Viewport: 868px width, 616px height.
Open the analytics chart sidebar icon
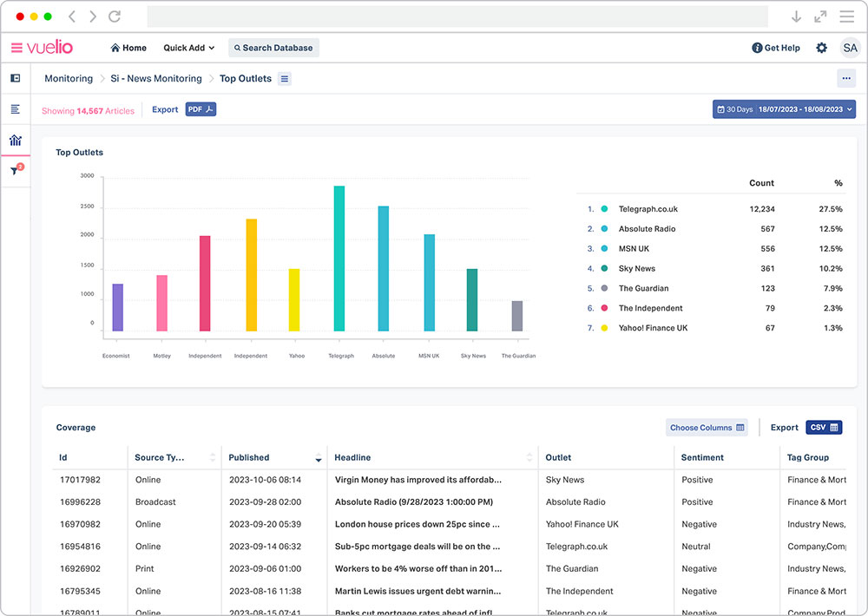point(16,140)
